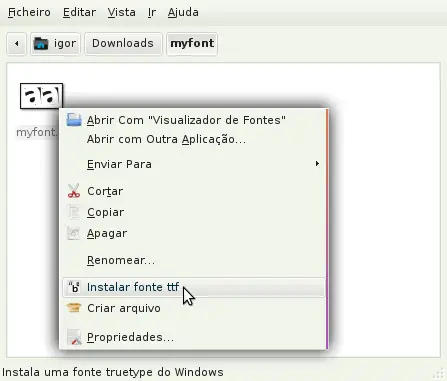Click the Apagar trash icon

pyautogui.click(x=74, y=233)
